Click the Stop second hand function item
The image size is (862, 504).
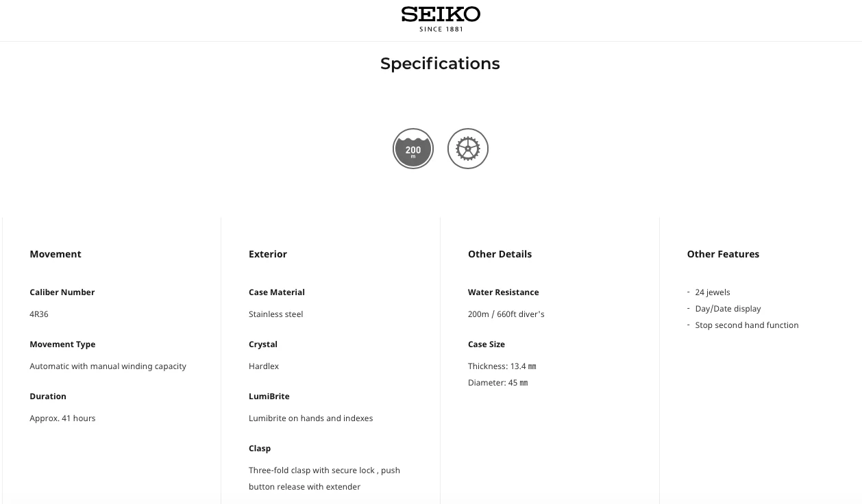746,325
